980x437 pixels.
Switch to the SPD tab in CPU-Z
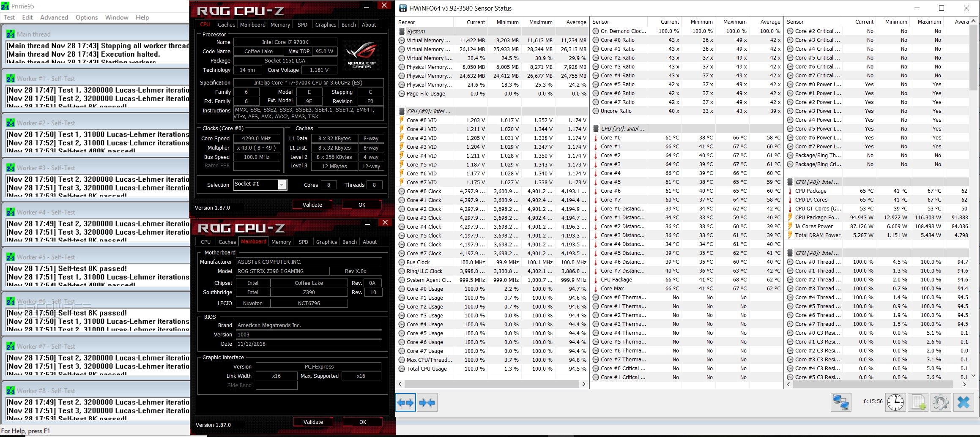[x=302, y=24]
